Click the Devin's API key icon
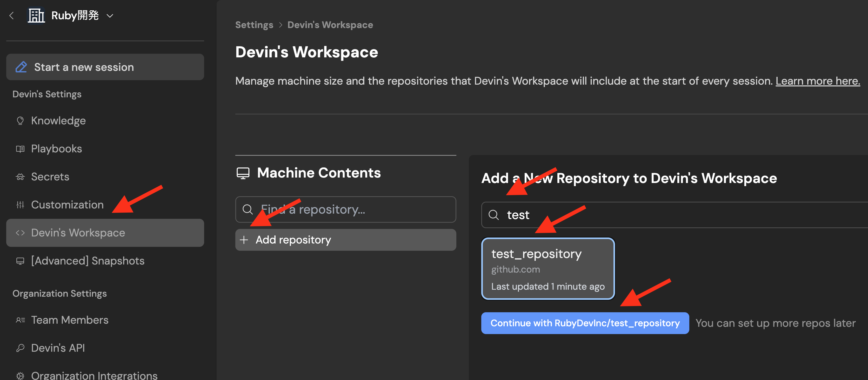The height and width of the screenshot is (380, 868). pyautogui.click(x=20, y=348)
